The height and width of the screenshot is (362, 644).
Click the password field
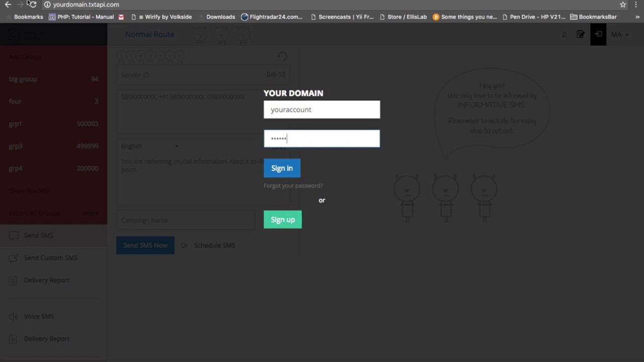[x=322, y=139]
